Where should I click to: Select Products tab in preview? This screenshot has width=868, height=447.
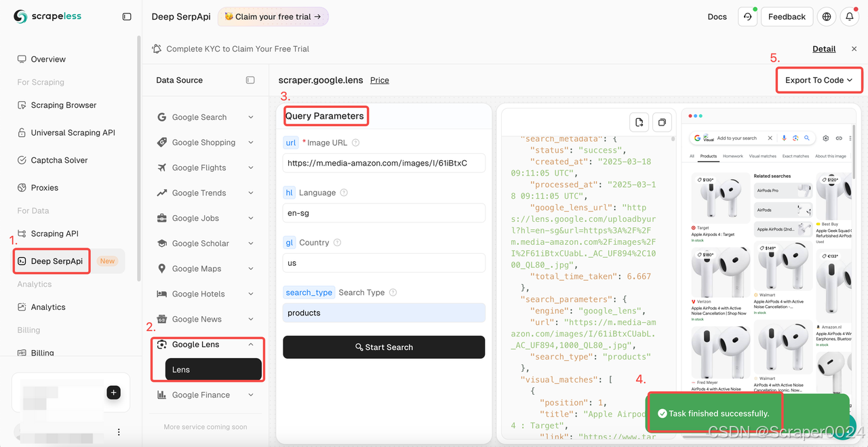[709, 156]
